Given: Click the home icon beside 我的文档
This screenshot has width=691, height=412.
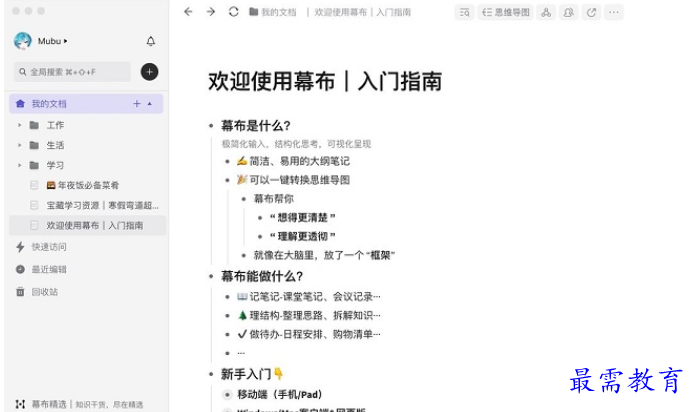Looking at the screenshot, I should (20, 104).
